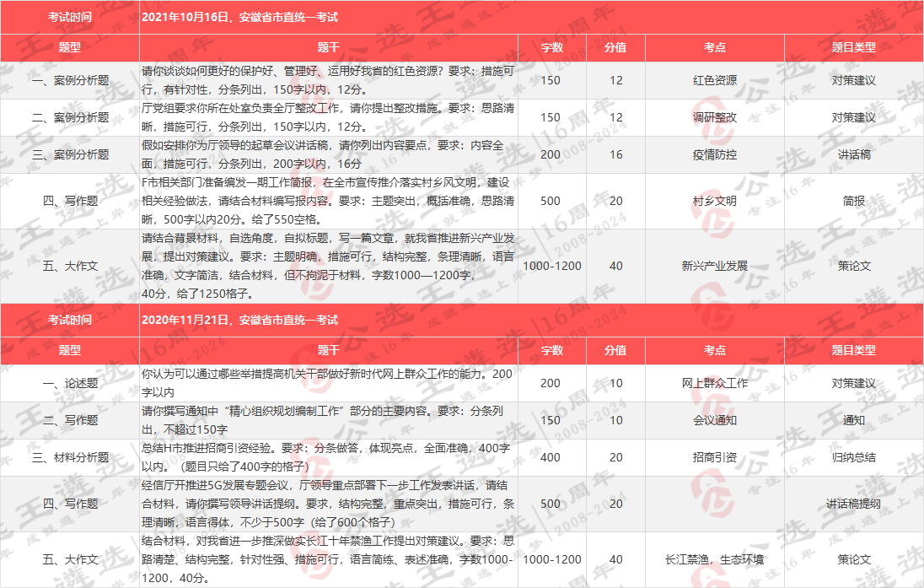
Task: Click the question text about 5G发展专题会议
Action: (x=329, y=504)
